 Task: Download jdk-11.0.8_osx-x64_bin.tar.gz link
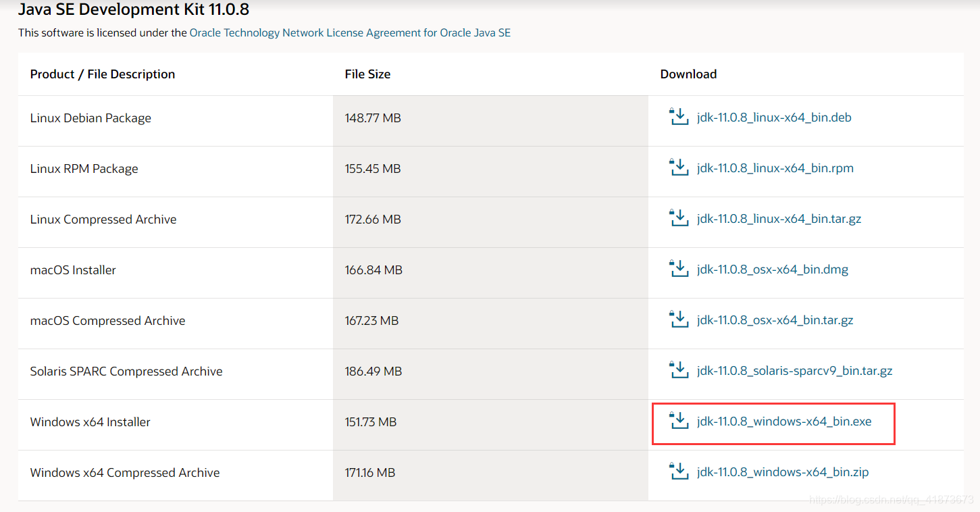(775, 320)
